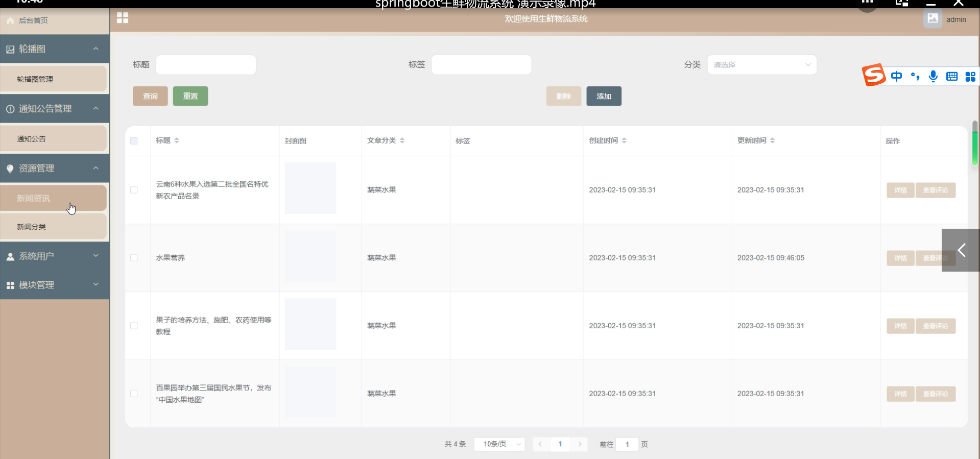Click the admin avatar icon
The image size is (980, 459).
click(x=933, y=19)
